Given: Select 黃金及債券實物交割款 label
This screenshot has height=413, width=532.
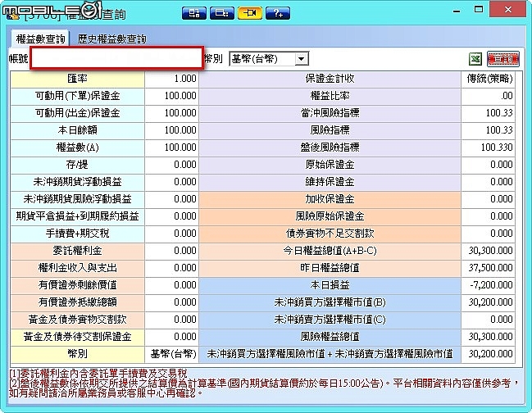Looking at the screenshot, I should [78, 320].
